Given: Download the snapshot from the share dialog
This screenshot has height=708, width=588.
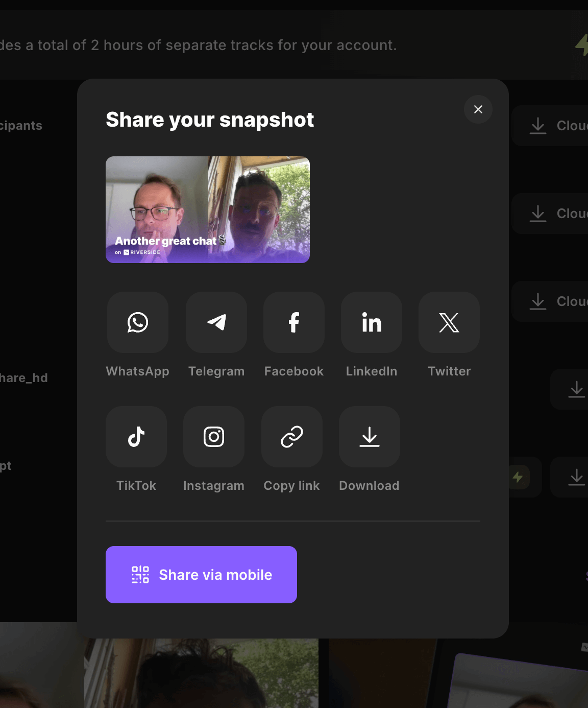Looking at the screenshot, I should (370, 437).
